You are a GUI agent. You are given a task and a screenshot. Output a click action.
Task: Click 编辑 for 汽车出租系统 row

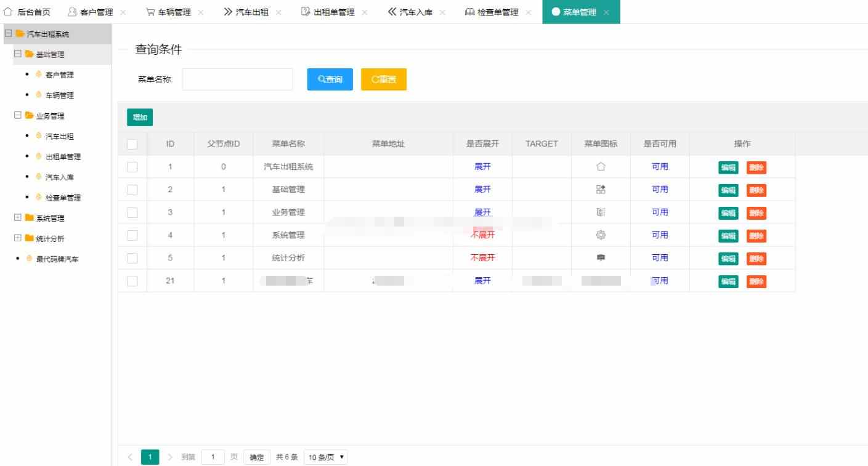(728, 167)
